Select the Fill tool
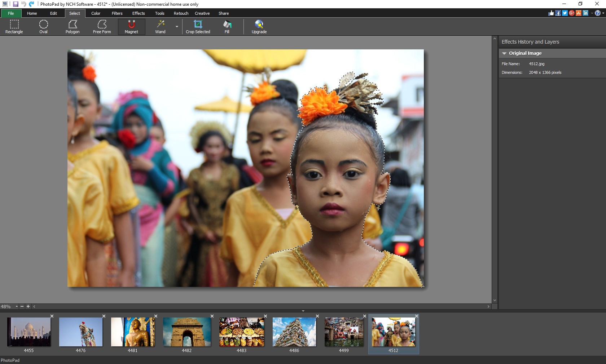606x364 pixels. point(227,26)
